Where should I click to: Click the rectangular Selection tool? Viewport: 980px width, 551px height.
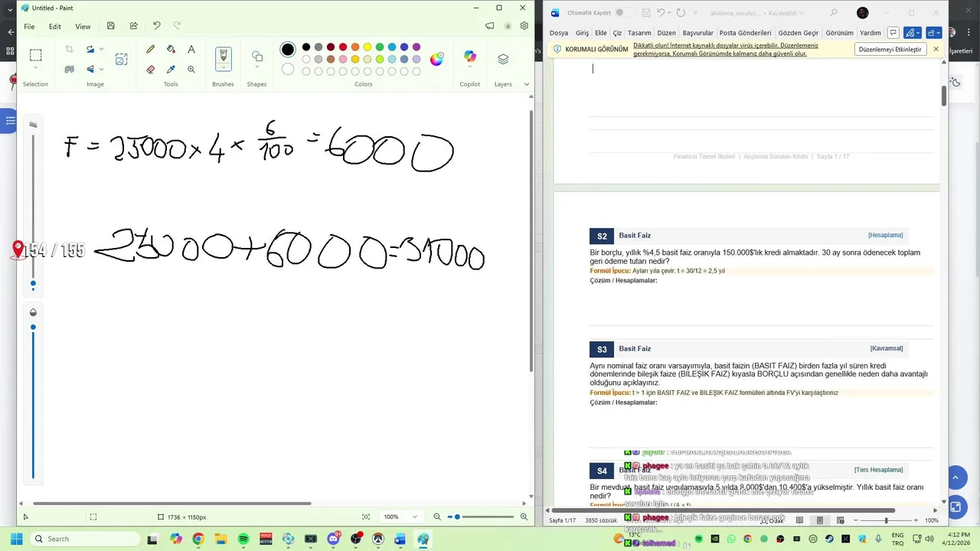click(35, 55)
